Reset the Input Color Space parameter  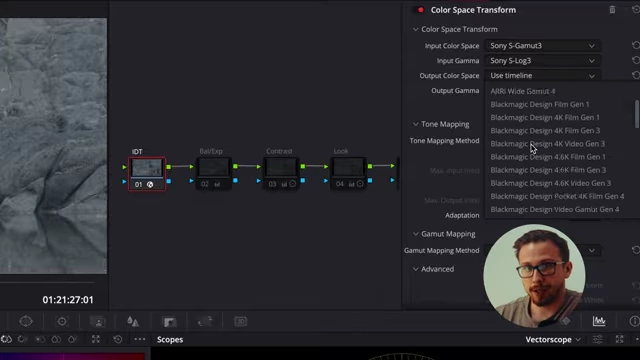(636, 45)
